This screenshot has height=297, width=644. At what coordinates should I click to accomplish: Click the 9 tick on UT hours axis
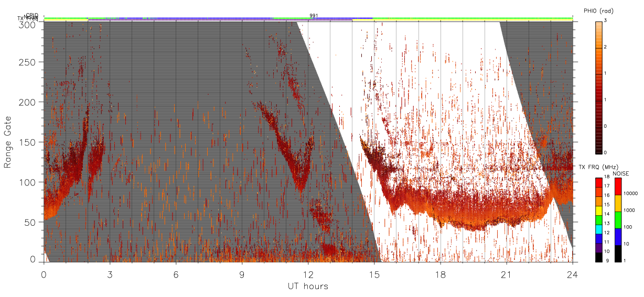242,273
